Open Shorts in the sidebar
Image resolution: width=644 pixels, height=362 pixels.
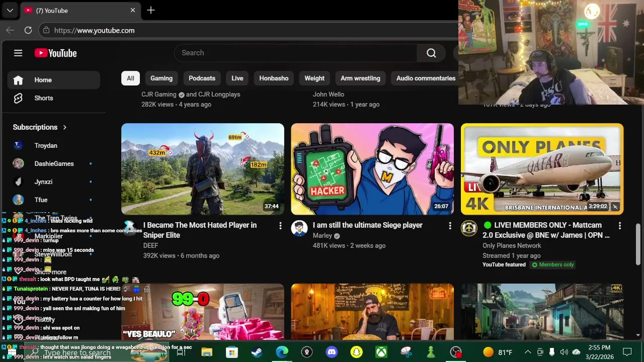54,98
